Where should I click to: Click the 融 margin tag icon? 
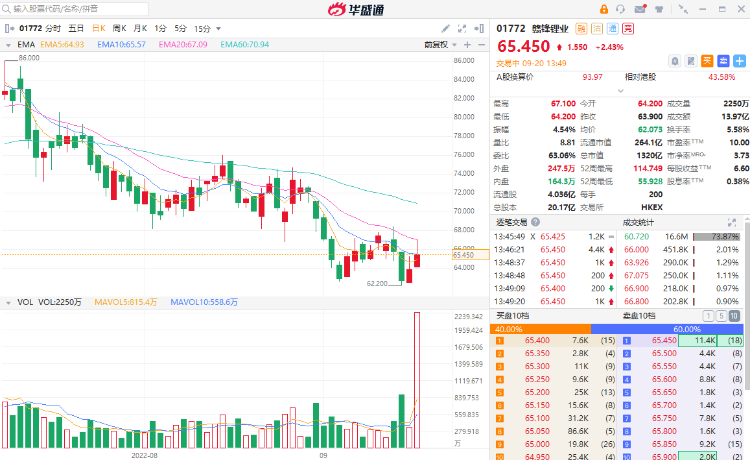[x=582, y=29]
